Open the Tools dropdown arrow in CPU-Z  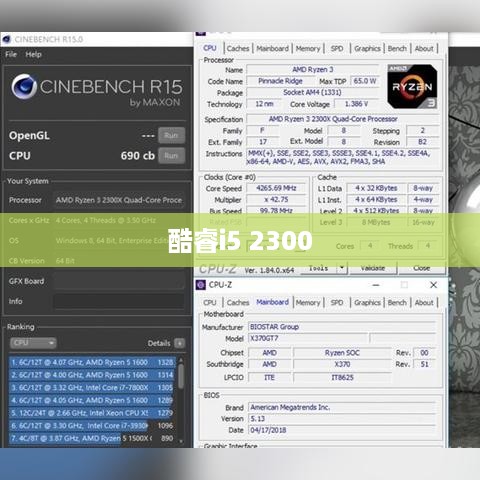tap(342, 268)
